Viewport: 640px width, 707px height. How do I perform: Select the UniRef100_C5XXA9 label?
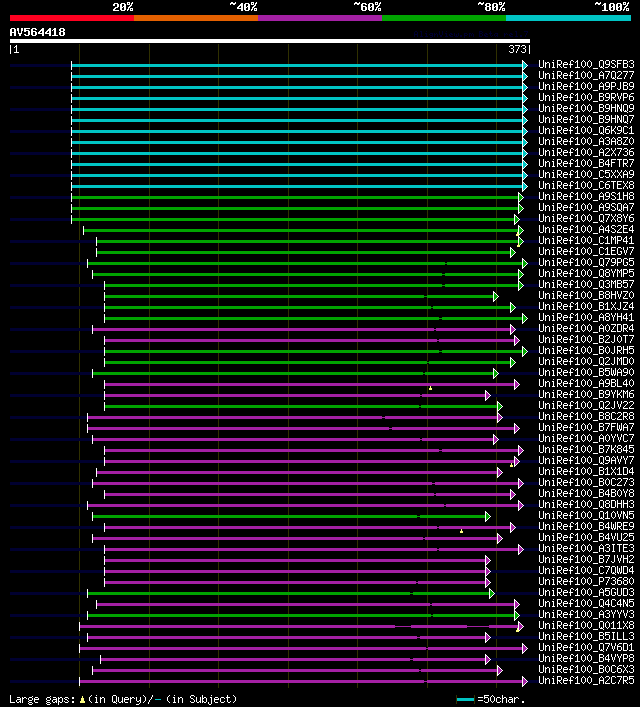[x=586, y=174]
